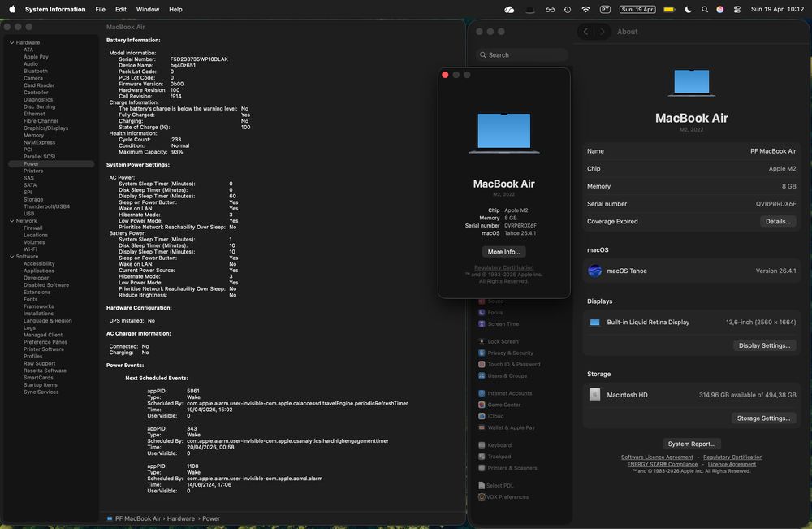Open Regulatory Certification link in Settings About
The width and height of the screenshot is (812, 529).
pyautogui.click(x=732, y=457)
